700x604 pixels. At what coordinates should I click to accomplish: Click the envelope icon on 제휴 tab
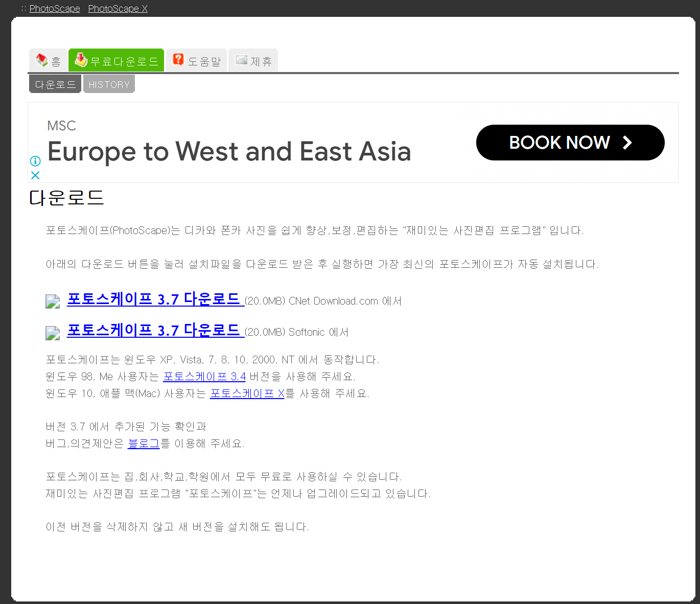click(241, 60)
